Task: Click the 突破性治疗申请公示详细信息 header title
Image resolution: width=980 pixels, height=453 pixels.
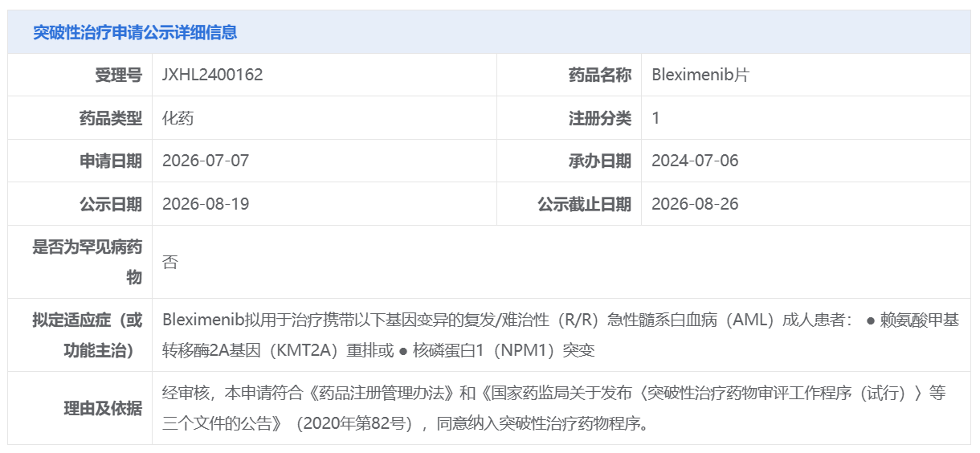Action: click(135, 32)
